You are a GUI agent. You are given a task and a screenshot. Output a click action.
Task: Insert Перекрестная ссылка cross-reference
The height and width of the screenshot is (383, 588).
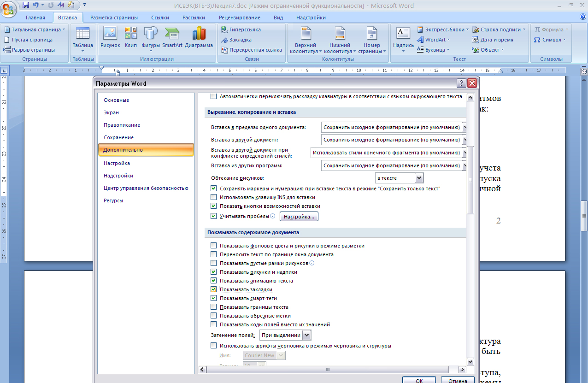[x=251, y=50]
